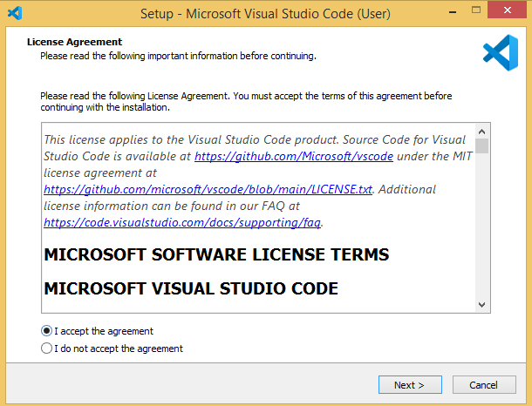Viewport: 532px width, 406px height.
Task: Click the license scrollbar up arrow
Action: coord(481,131)
